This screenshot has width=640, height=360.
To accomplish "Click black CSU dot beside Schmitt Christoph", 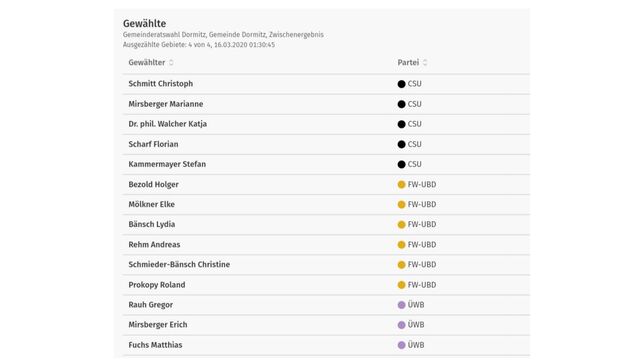I will [x=401, y=84].
